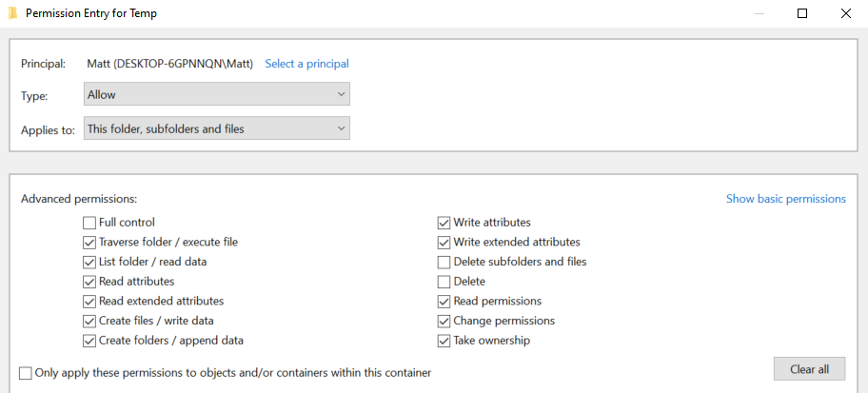The height and width of the screenshot is (393, 868).
Task: Maximize the Permission Entry window
Action: click(x=802, y=14)
